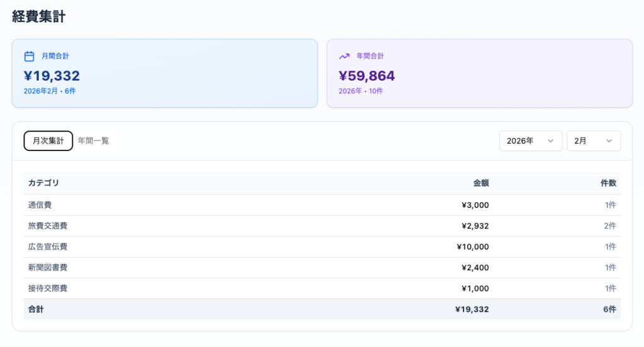Open the 2026年 year dropdown

click(x=530, y=141)
